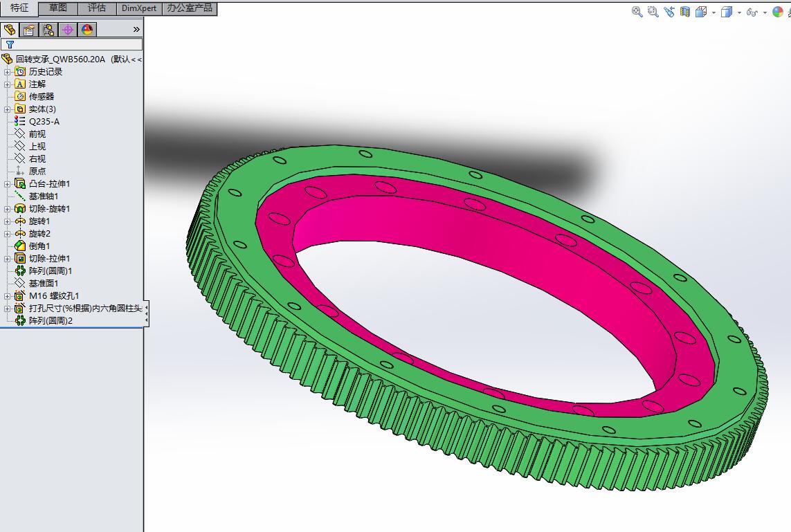Click the Zoom to Fit magnifier icon

[637, 12]
